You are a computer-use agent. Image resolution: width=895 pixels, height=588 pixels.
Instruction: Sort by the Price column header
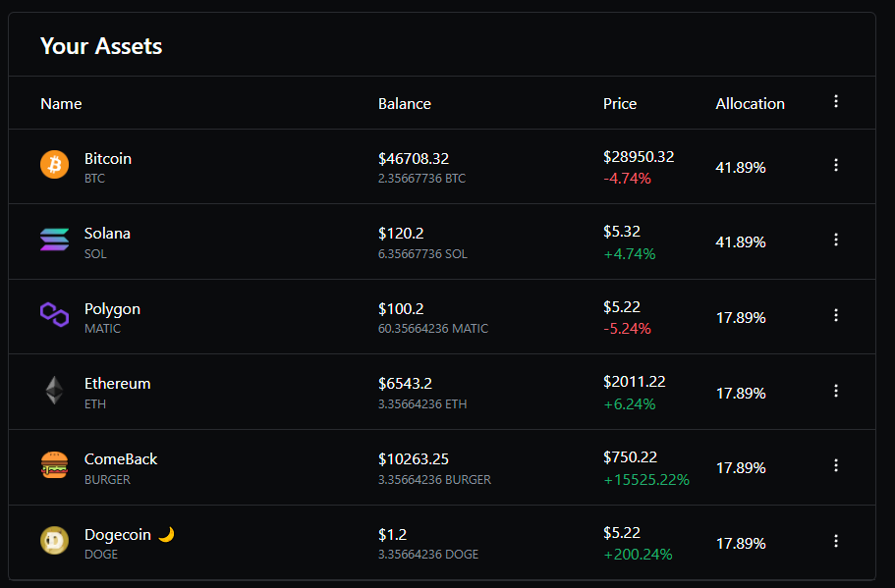click(x=619, y=104)
